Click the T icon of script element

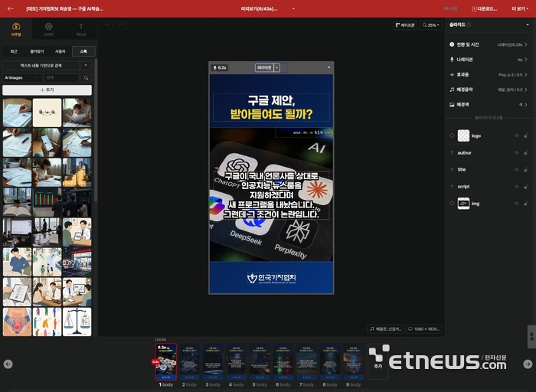(452, 187)
